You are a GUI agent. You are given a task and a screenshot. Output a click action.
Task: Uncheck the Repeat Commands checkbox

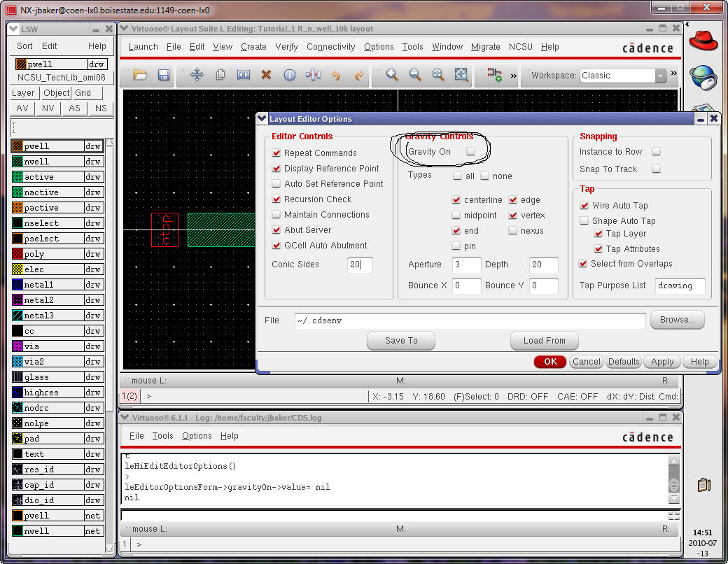tap(276, 153)
